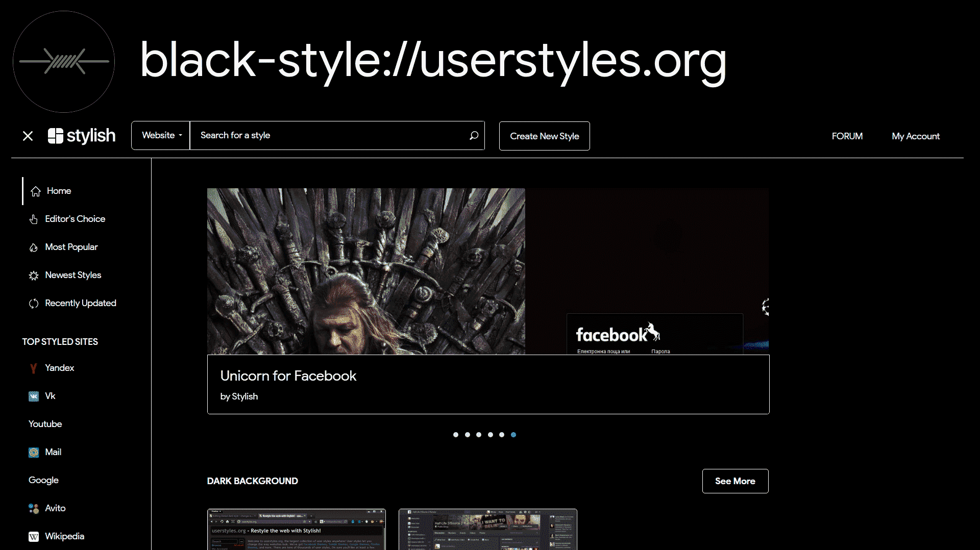Click the Home icon in sidebar
Viewport: 980px width, 550px height.
point(36,191)
